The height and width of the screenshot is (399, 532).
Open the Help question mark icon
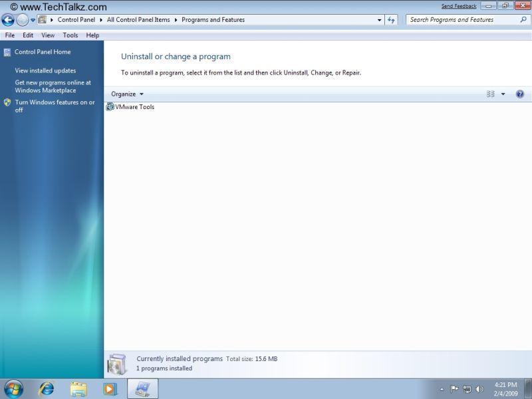[520, 94]
